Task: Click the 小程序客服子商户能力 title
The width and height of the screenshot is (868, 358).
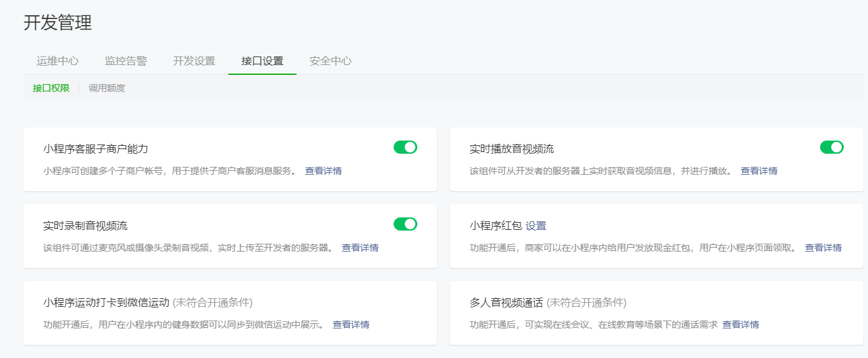Action: pyautogui.click(x=96, y=149)
